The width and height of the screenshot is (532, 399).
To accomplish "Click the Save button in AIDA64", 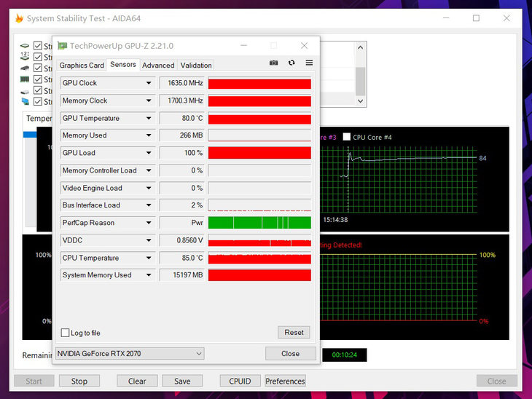I will point(182,381).
